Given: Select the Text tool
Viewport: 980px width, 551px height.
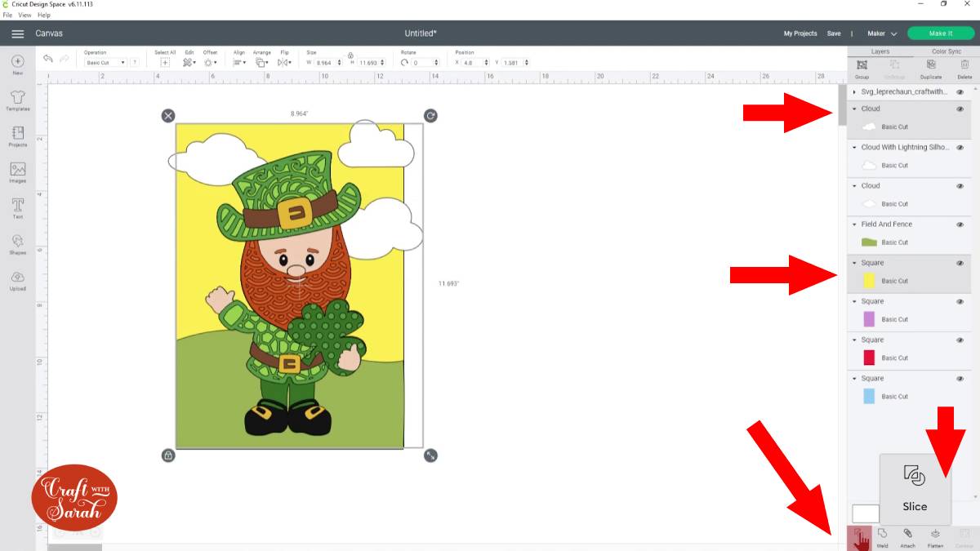Looking at the screenshot, I should (x=17, y=207).
